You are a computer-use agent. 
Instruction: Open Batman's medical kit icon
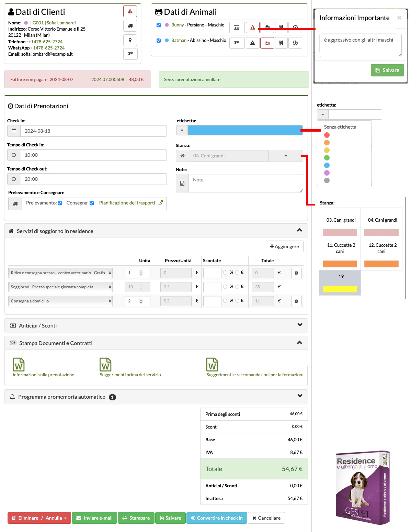(x=267, y=43)
